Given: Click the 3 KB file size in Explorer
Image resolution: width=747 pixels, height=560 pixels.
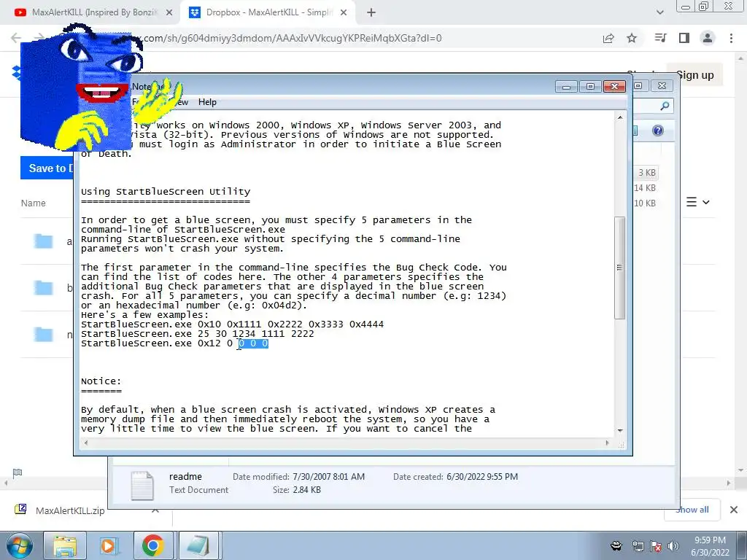Looking at the screenshot, I should pos(647,172).
